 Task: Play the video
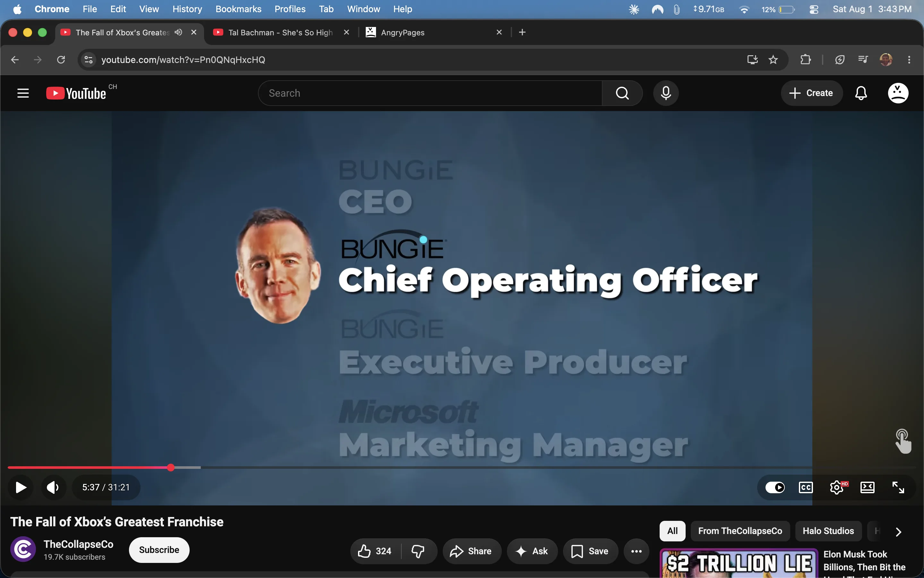[21, 487]
